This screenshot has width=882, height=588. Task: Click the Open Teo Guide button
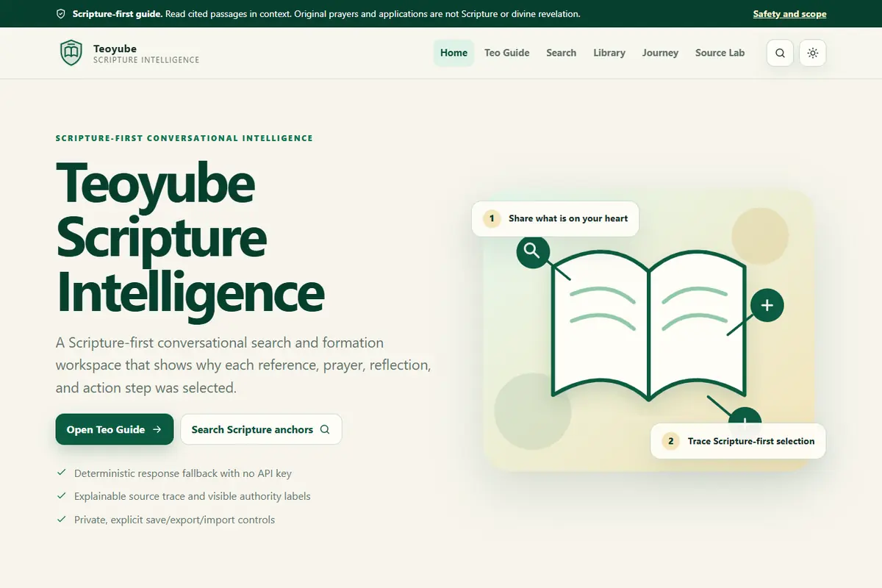(115, 429)
